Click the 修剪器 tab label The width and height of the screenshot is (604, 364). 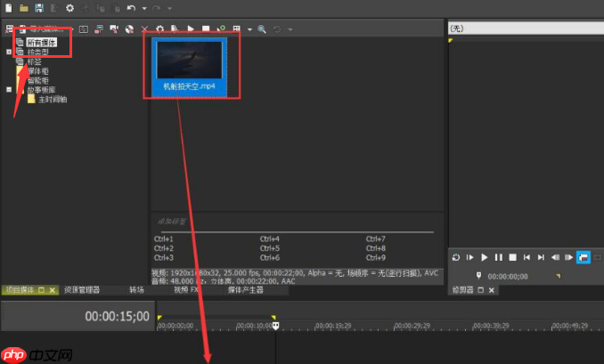[x=462, y=290]
